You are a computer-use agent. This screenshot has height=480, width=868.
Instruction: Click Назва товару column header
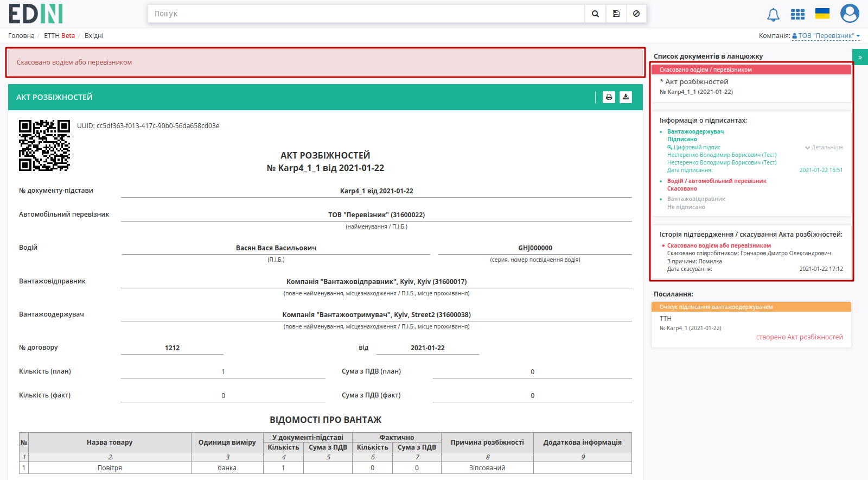110,443
